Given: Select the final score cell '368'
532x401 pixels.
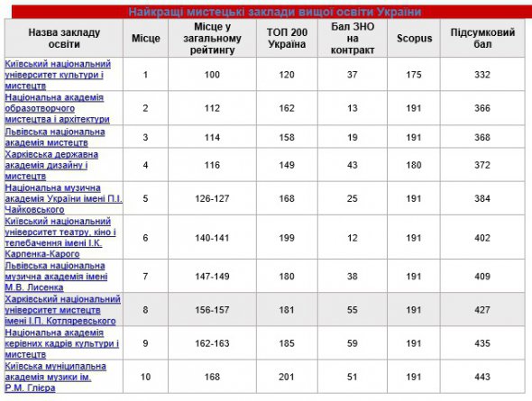Looking at the screenshot, I should click(482, 137).
